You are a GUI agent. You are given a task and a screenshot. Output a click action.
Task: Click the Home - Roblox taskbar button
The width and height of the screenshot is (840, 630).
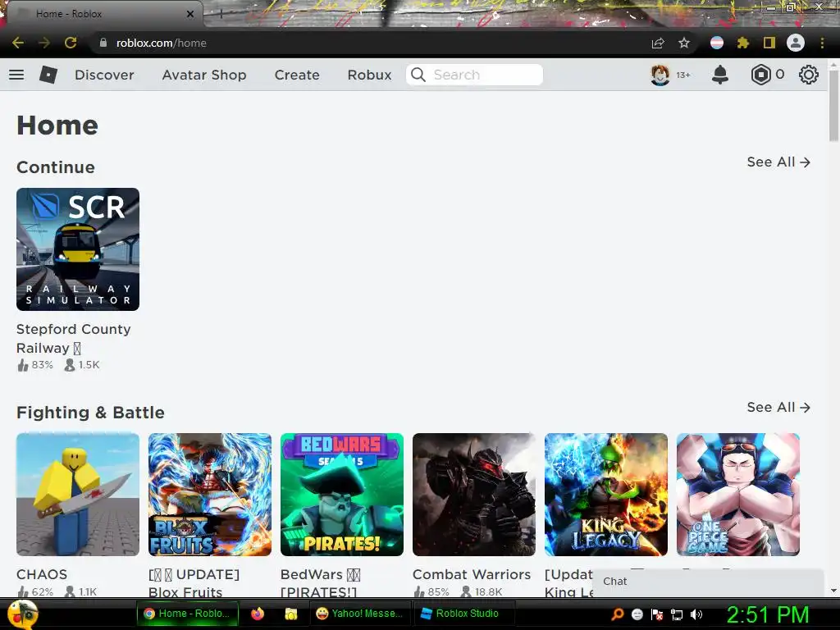click(188, 614)
